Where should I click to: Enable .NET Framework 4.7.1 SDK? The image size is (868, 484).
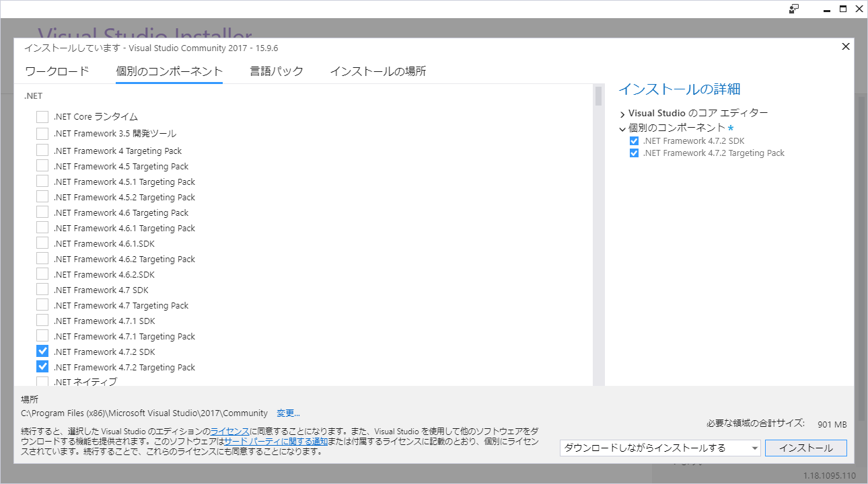(42, 321)
